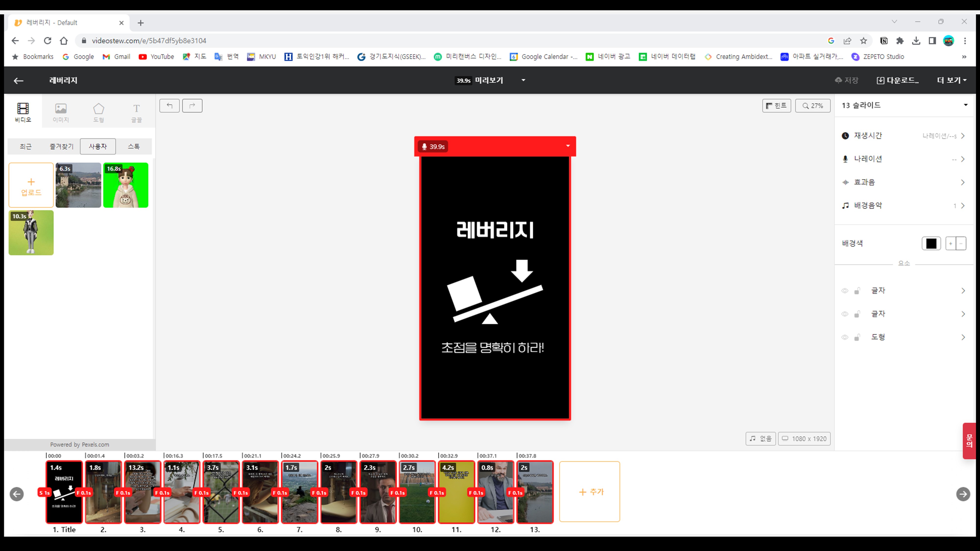
Task: Toggle the lock on the second 글자 element
Action: (x=857, y=314)
